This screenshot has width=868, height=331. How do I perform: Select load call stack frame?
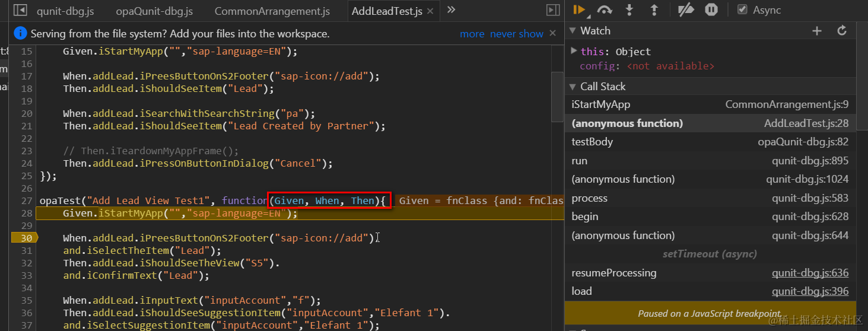click(710, 291)
